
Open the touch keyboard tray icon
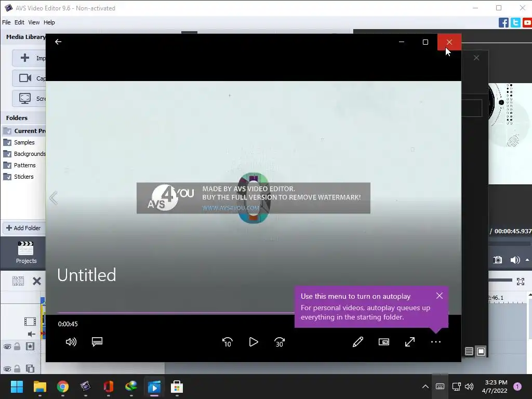[440, 387]
